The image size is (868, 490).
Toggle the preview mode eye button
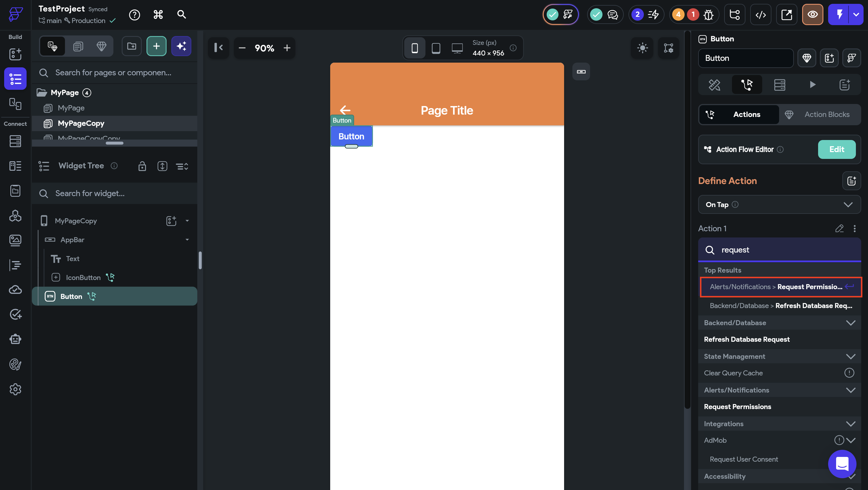point(812,14)
